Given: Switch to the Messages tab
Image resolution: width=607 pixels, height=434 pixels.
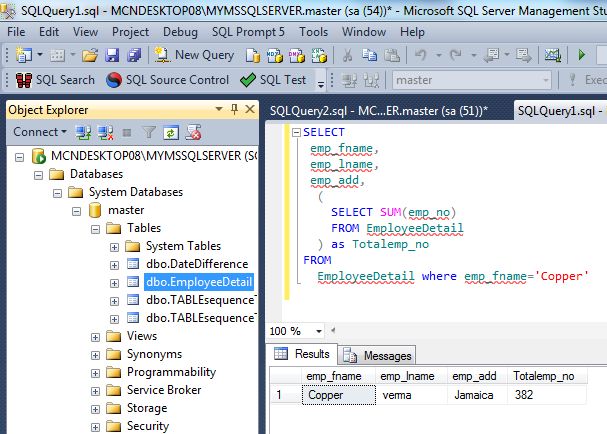Looking at the screenshot, I should (x=377, y=355).
